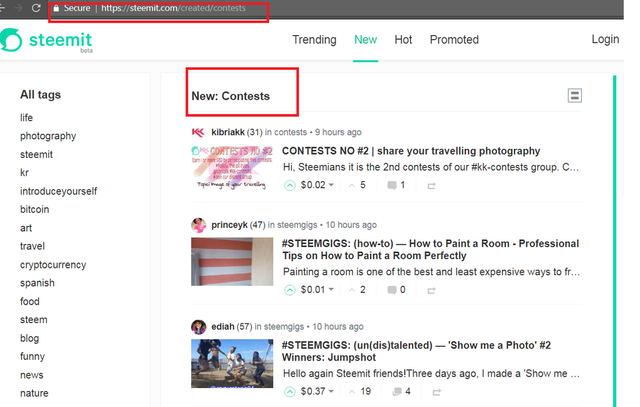Visit princeyk's profile name link
The width and height of the screenshot is (640, 407).
(229, 225)
